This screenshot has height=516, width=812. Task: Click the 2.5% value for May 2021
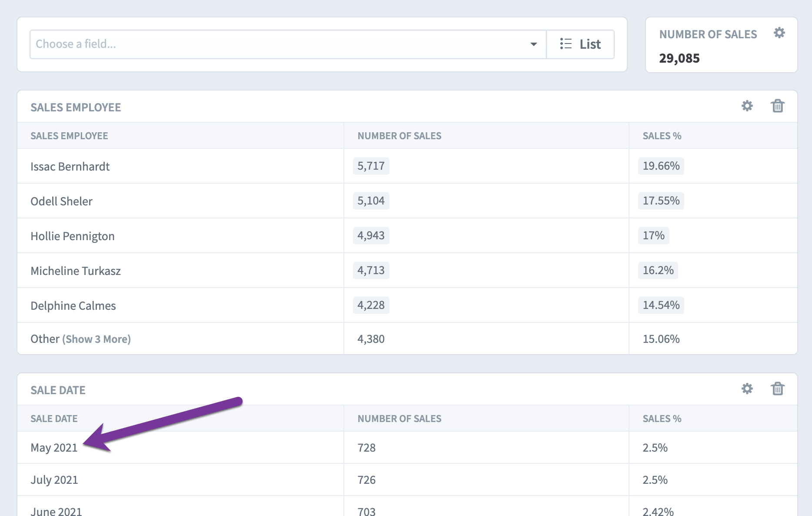click(655, 448)
